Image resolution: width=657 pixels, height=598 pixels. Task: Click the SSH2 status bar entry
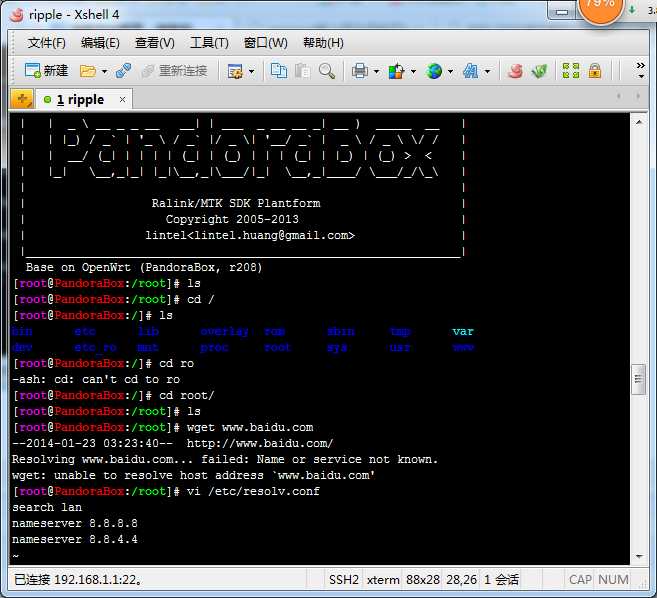[x=344, y=580]
